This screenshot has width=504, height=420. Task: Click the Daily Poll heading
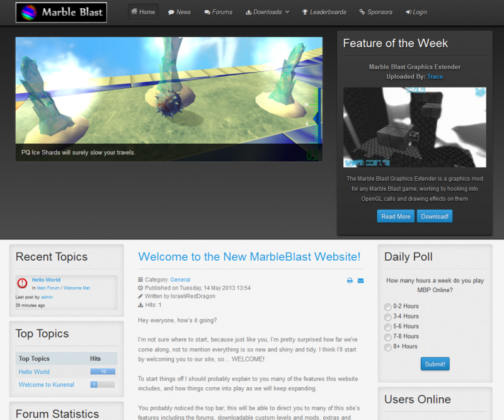(408, 257)
